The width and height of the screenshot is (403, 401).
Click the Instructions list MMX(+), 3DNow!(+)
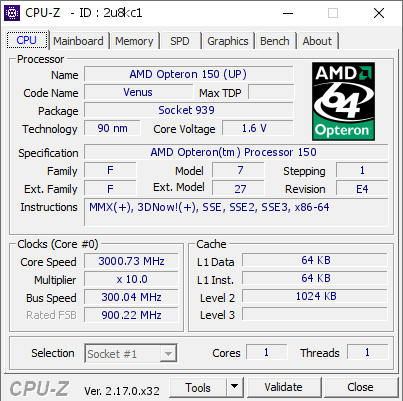point(236,212)
